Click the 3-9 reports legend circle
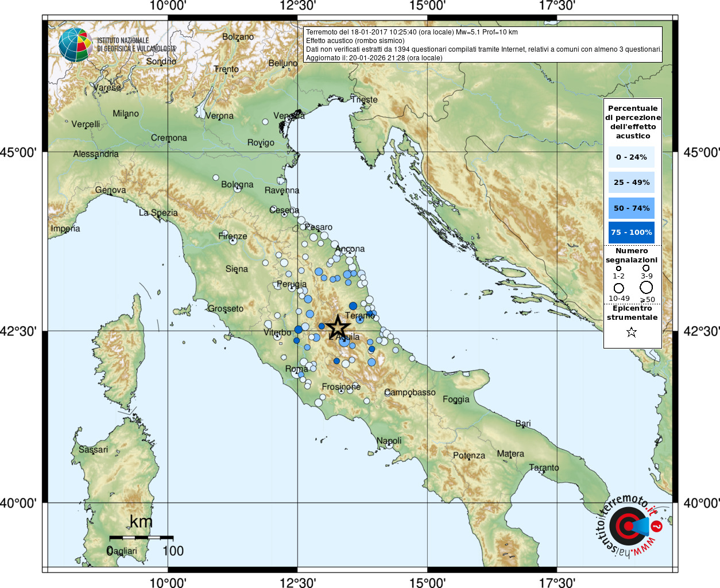 pyautogui.click(x=646, y=268)
